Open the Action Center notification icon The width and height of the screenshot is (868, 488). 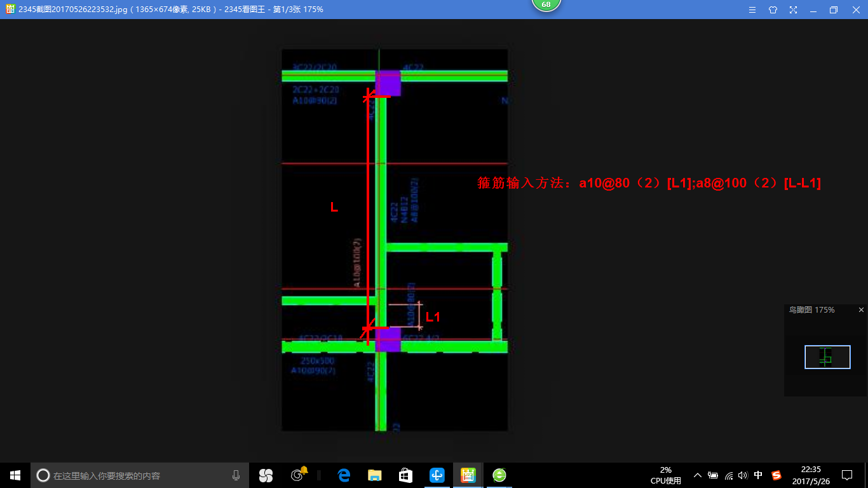pos(847,475)
